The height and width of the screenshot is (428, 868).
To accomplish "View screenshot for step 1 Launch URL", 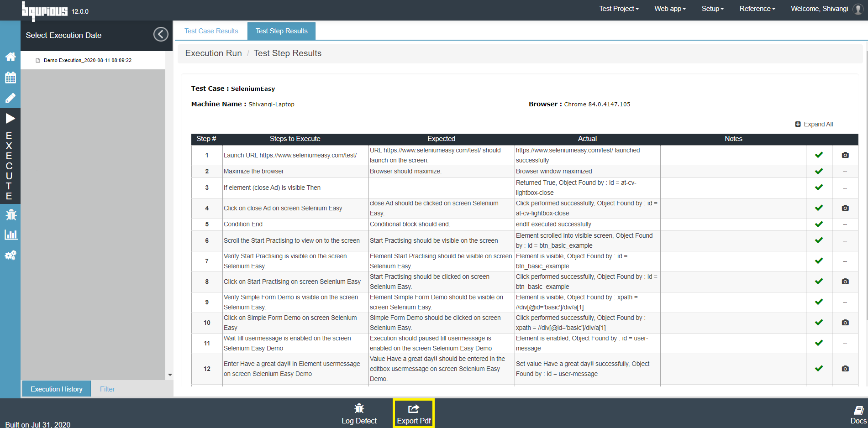I will point(845,155).
